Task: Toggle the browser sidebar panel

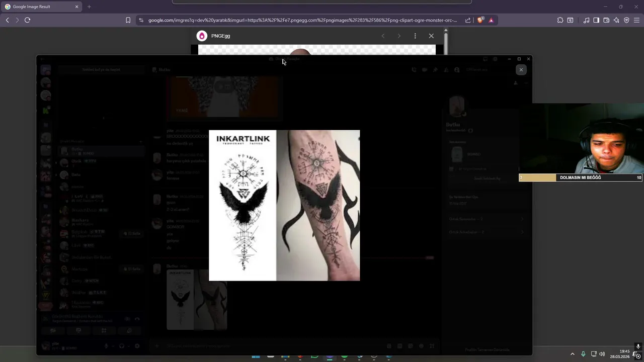Action: tap(596, 20)
